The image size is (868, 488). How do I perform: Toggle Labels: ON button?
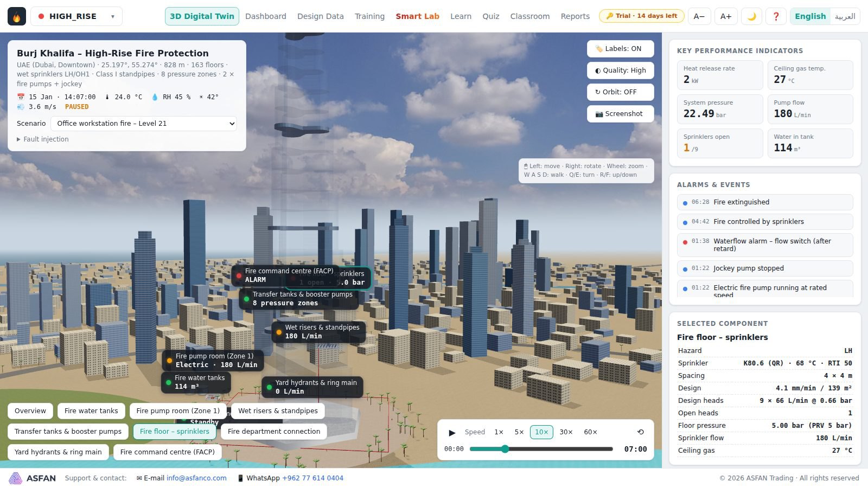(620, 49)
